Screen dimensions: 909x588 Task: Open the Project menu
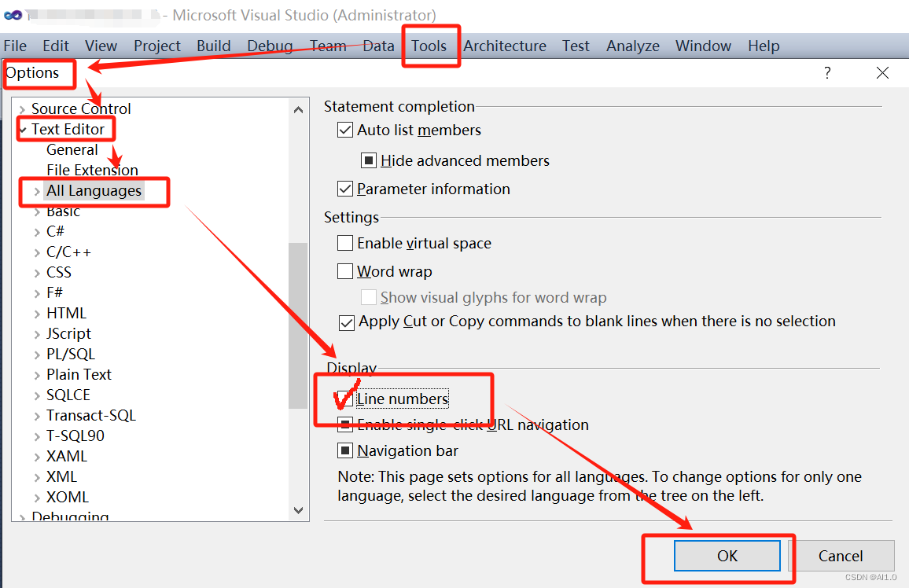(157, 46)
